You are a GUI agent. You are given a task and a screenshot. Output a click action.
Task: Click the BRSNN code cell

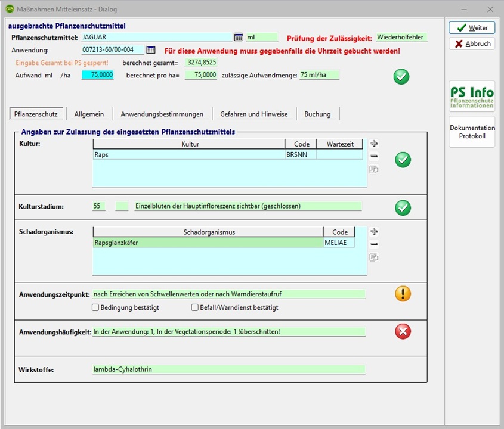pos(300,154)
